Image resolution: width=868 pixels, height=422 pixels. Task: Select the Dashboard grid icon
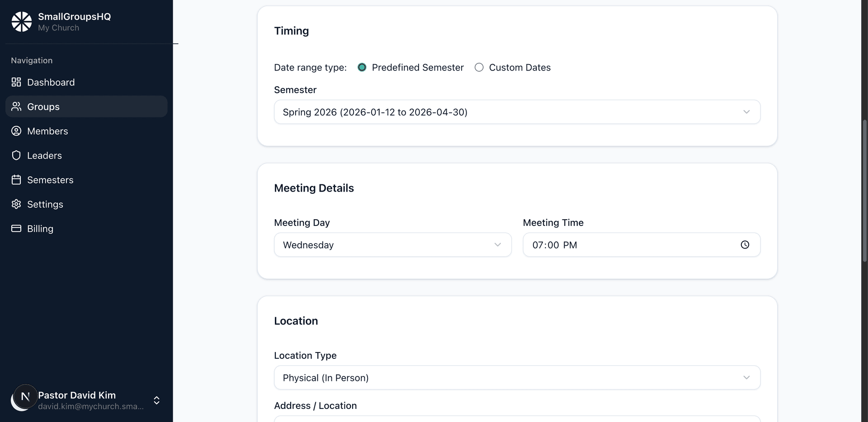tap(16, 82)
